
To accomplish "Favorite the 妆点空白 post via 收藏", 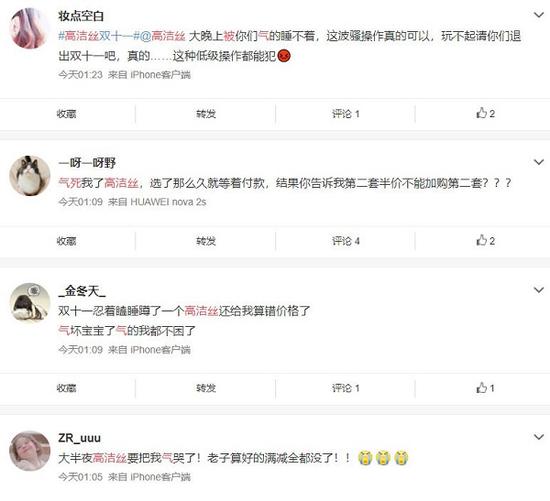I will 67,114.
